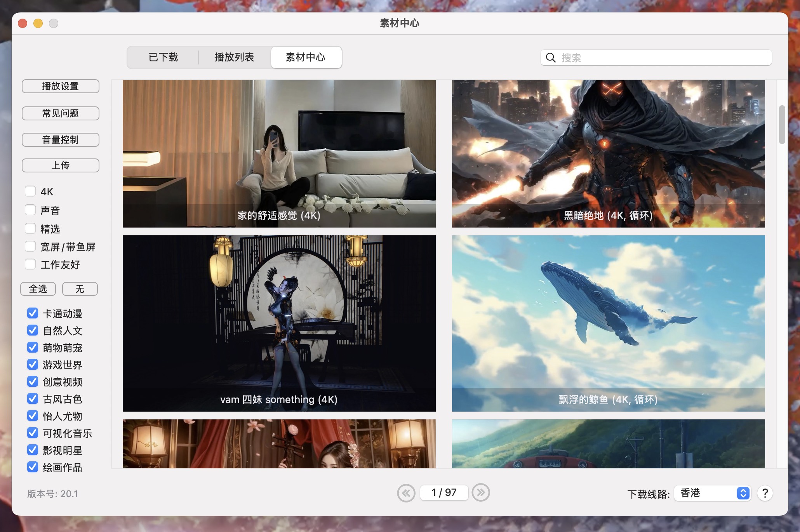The height and width of the screenshot is (532, 800).
Task: Click the vertical scrollbar thumb of the gallery
Action: coord(782,124)
